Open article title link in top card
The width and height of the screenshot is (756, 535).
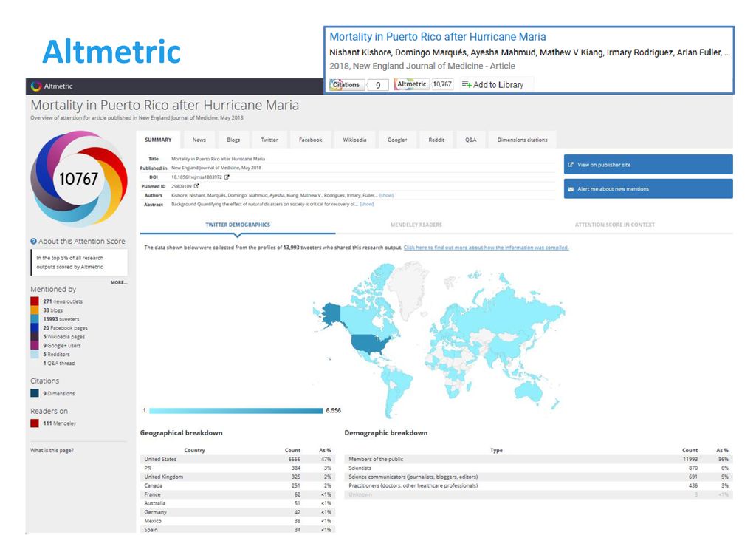tap(438, 37)
